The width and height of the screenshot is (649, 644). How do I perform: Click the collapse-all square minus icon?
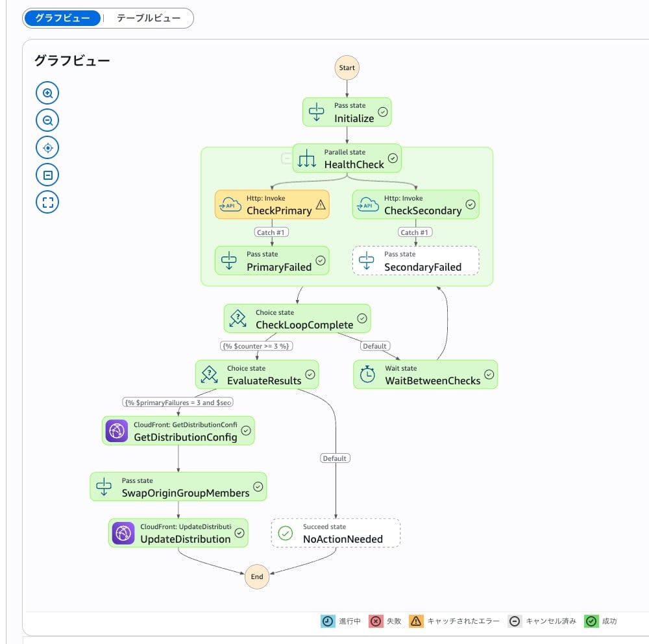[47, 175]
